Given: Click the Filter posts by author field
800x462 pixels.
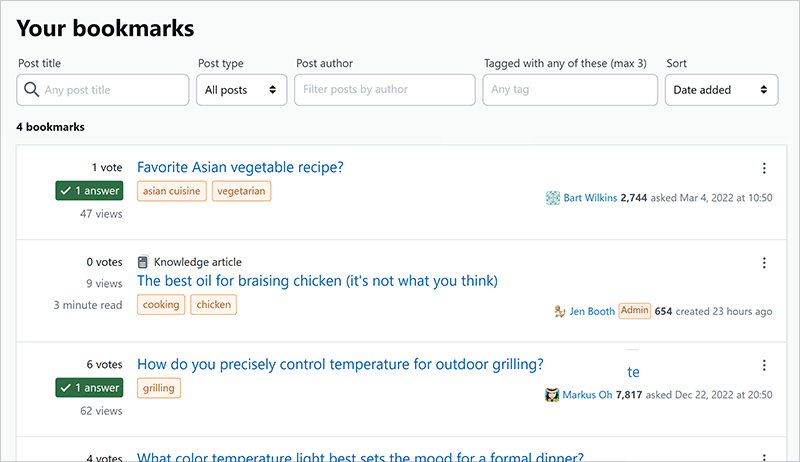Looking at the screenshot, I should tap(384, 90).
